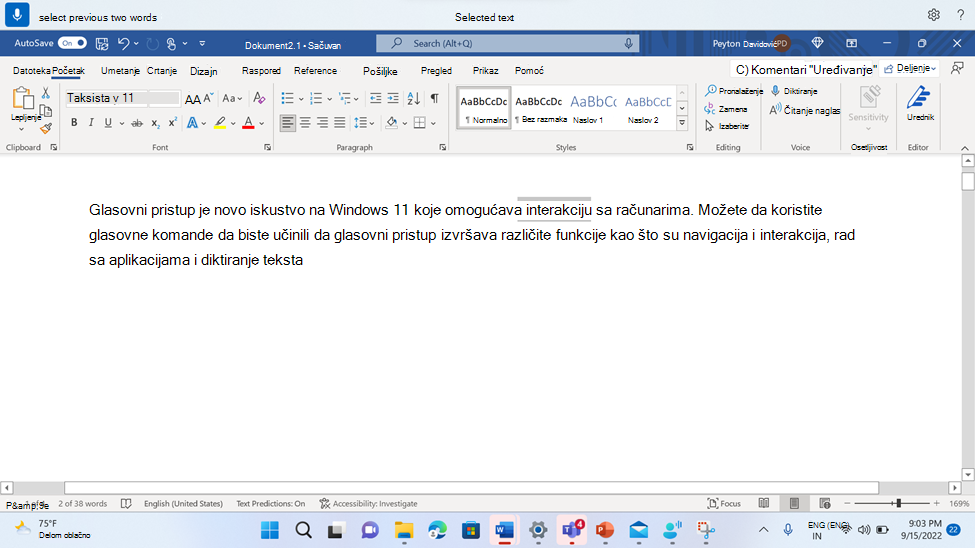Toggle Strikethrough formatting
Image resolution: width=975 pixels, height=548 pixels.
pyautogui.click(x=137, y=123)
